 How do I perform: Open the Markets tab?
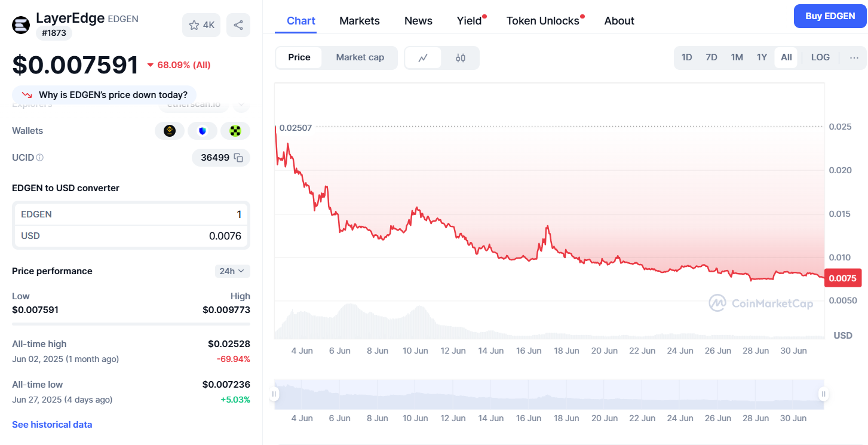[x=360, y=21]
